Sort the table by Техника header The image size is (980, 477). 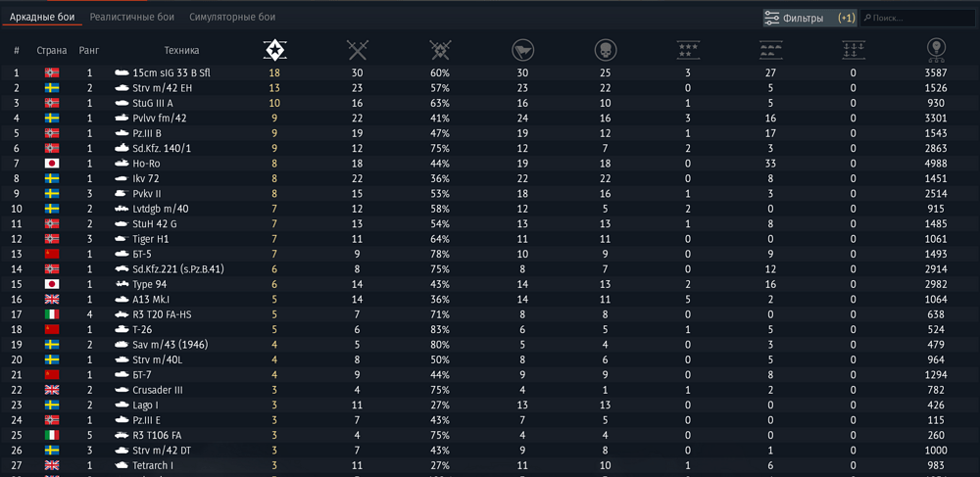(x=181, y=50)
